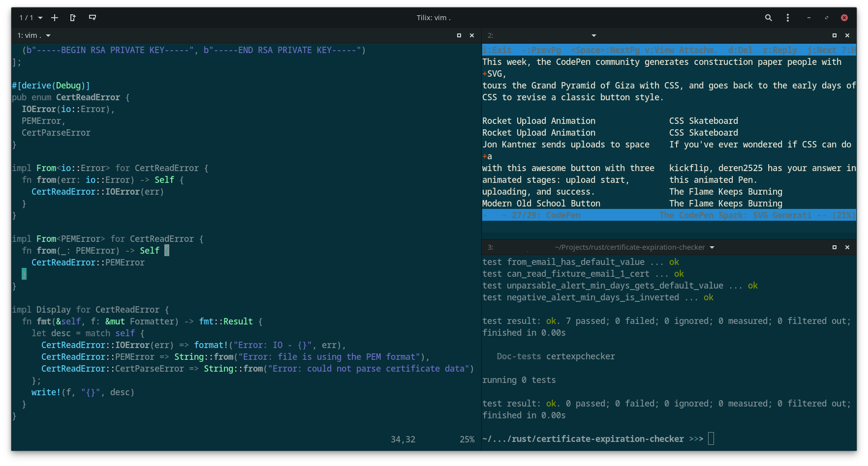Click the add terminal right icon

(x=73, y=18)
